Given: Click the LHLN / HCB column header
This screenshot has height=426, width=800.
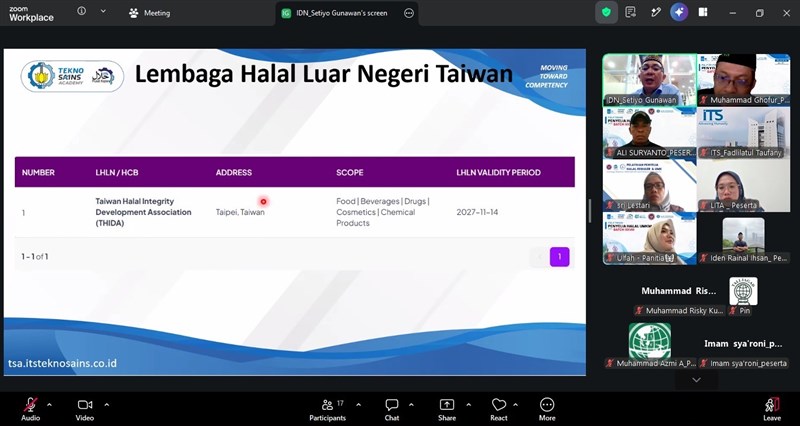Looking at the screenshot, I should pyautogui.click(x=117, y=172).
